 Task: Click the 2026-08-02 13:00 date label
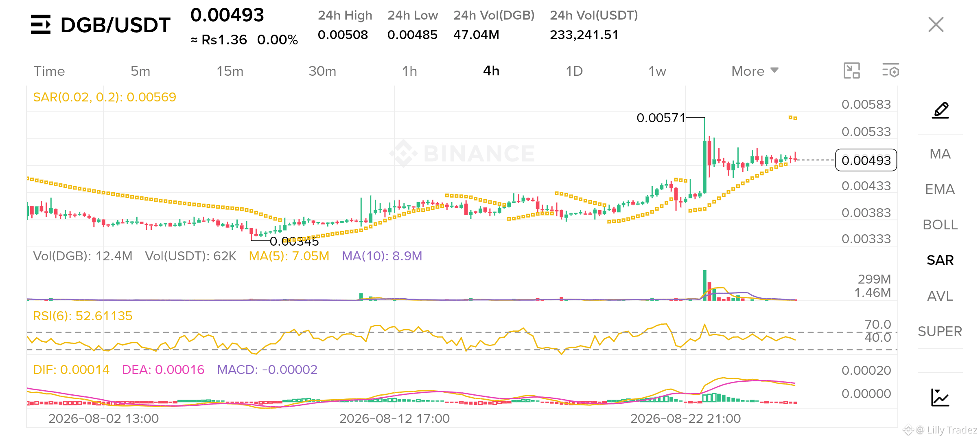[x=103, y=418]
